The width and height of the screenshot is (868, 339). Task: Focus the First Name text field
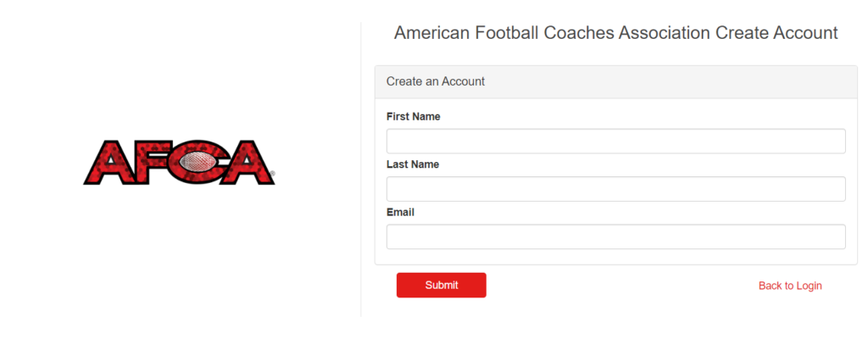pos(615,142)
